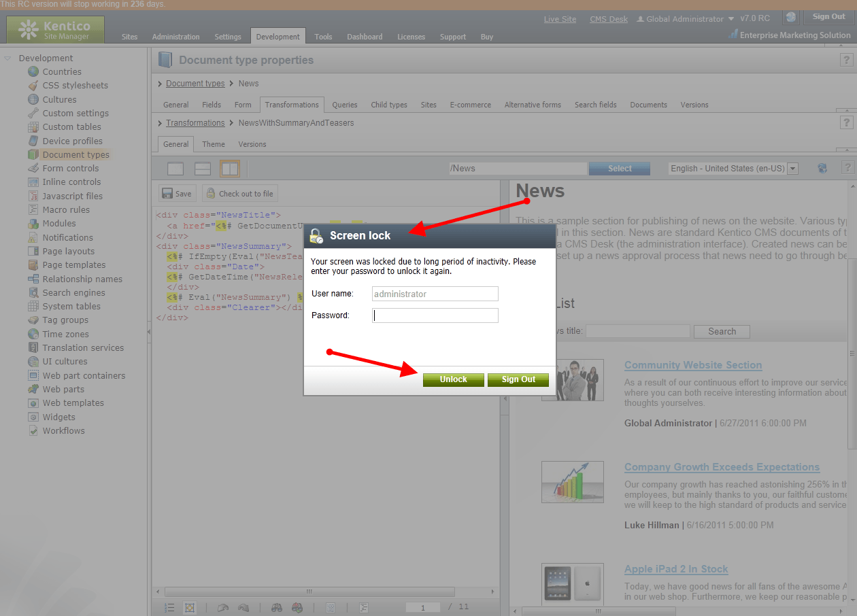The width and height of the screenshot is (857, 616).
Task: Click the globe refresh icon beside language selector
Action: pos(822,168)
